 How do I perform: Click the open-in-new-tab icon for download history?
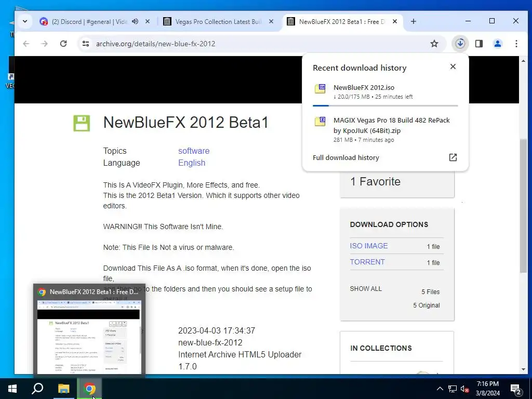coord(453,157)
